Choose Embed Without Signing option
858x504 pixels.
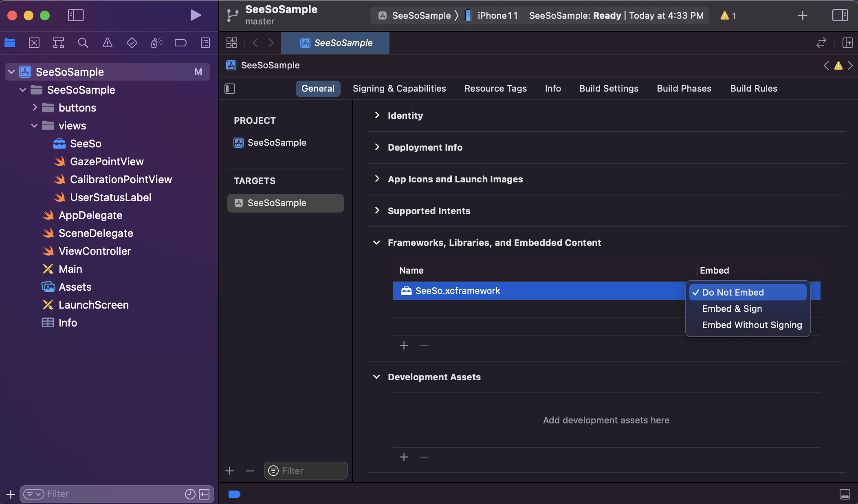point(748,325)
